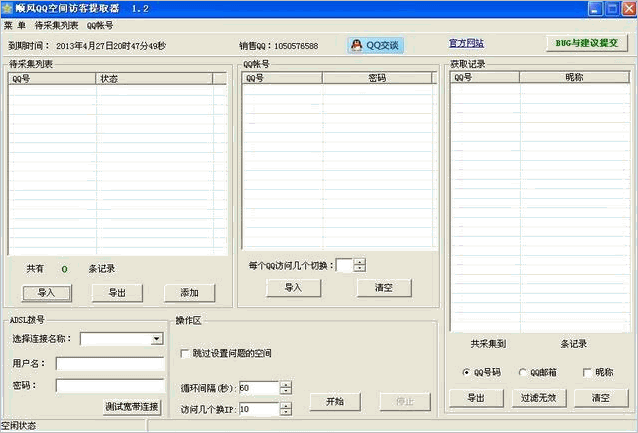Select the QQ邮箱 radio button
The height and width of the screenshot is (433, 638).
coord(522,372)
